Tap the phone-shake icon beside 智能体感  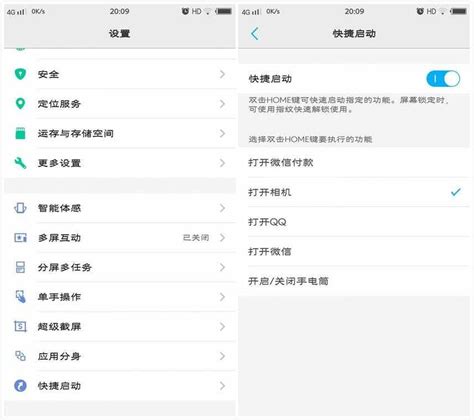point(20,208)
